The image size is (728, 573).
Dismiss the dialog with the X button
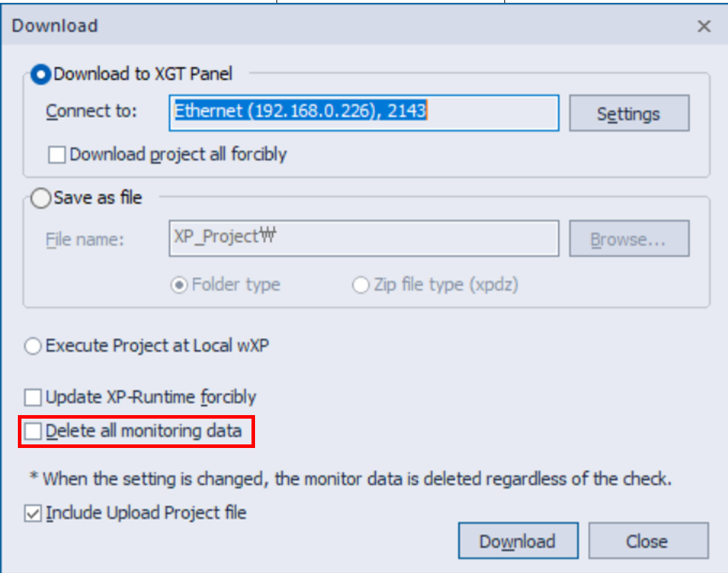point(703,26)
